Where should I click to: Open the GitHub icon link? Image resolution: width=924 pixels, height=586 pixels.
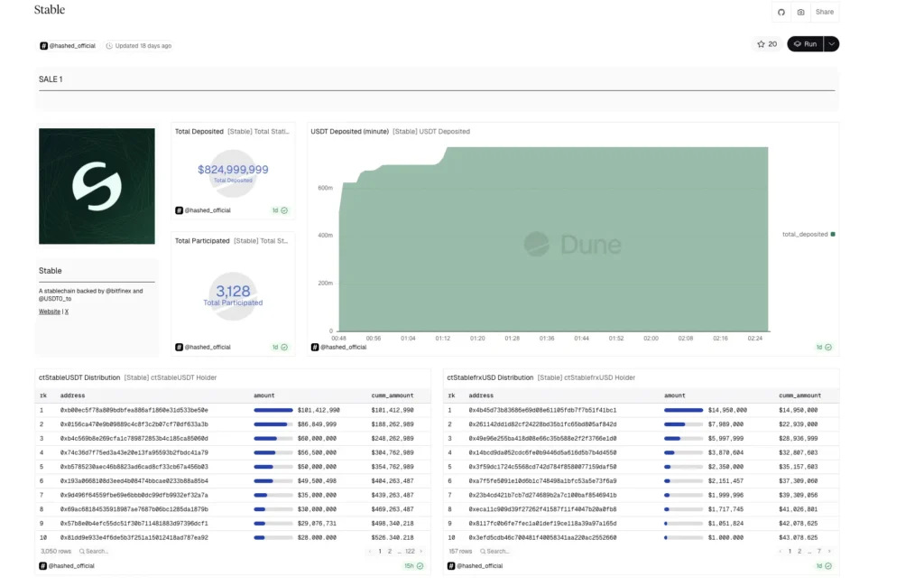click(781, 12)
